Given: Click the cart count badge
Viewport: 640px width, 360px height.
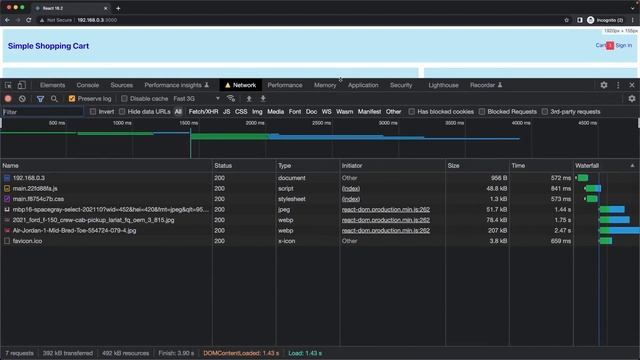Looking at the screenshot, I should (610, 46).
